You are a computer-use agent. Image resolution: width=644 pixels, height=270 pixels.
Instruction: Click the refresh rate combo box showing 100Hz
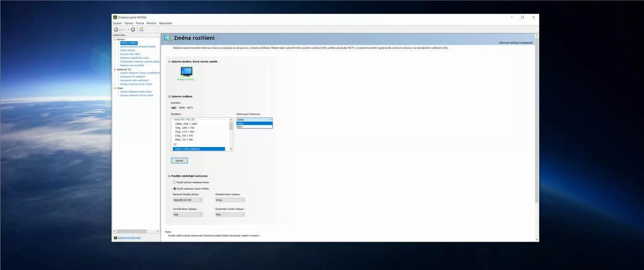(x=254, y=120)
